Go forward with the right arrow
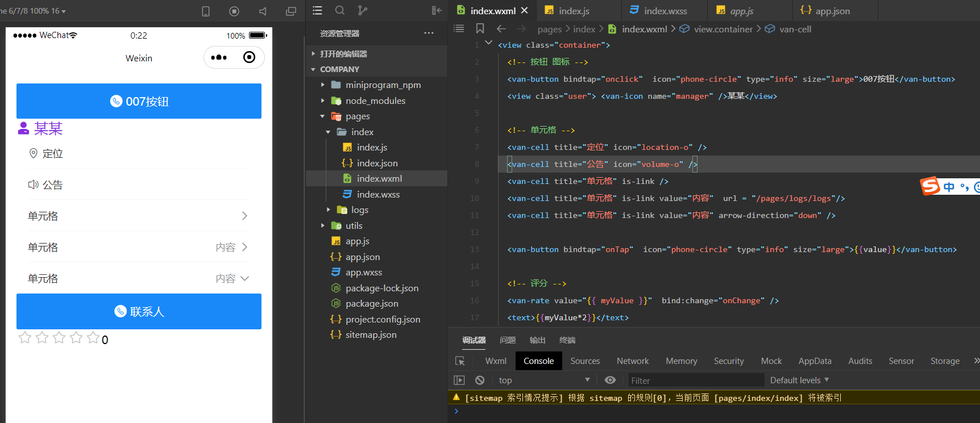This screenshot has width=980, height=423. click(x=521, y=29)
